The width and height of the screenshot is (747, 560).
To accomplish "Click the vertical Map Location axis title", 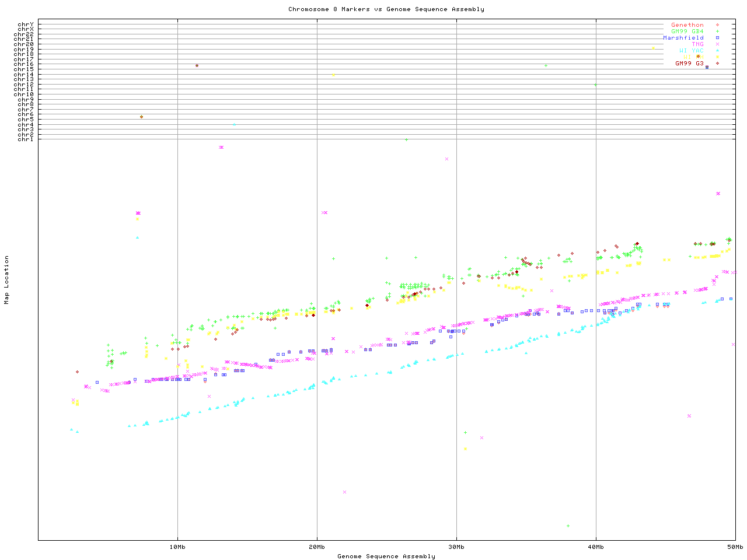I will point(7,280).
